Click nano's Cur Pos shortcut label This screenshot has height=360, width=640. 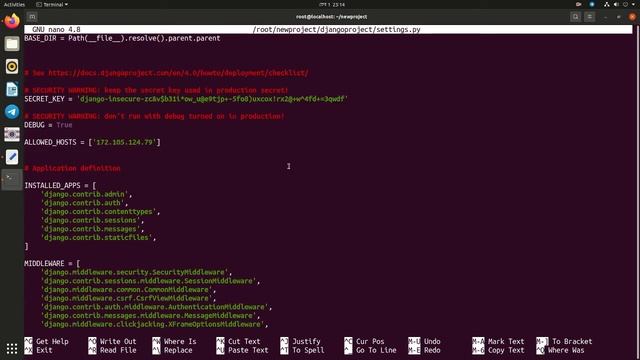click(370, 341)
